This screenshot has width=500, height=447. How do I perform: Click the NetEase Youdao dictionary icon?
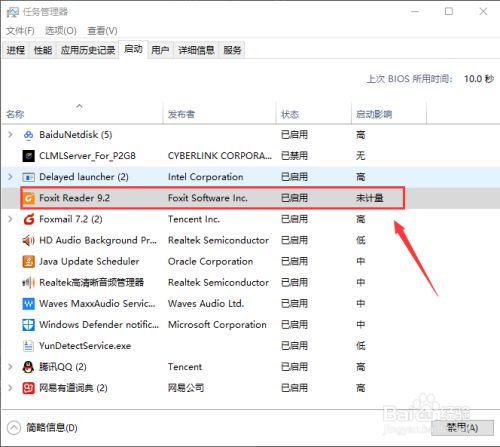pos(28,388)
